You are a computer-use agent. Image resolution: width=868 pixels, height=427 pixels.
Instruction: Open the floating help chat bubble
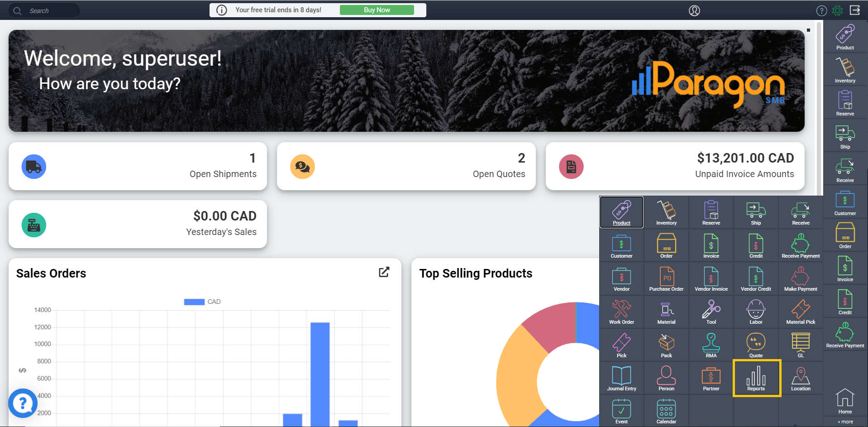tap(23, 403)
